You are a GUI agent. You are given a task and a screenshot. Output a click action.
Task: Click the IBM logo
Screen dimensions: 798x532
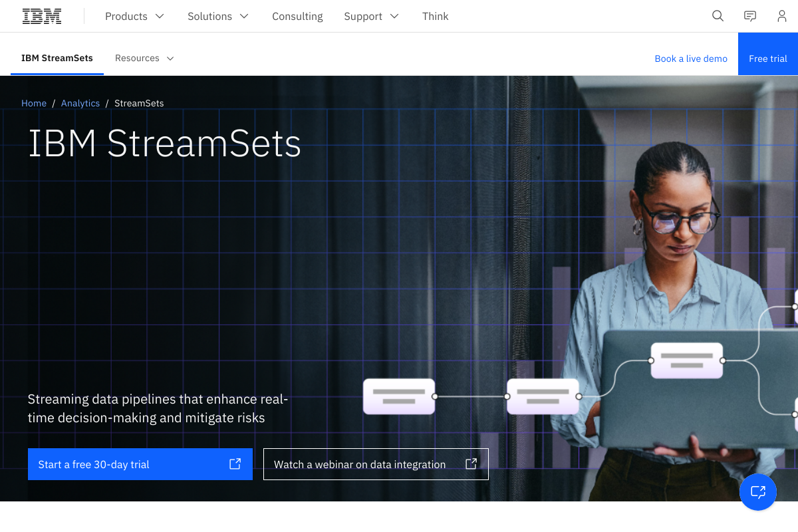point(42,16)
